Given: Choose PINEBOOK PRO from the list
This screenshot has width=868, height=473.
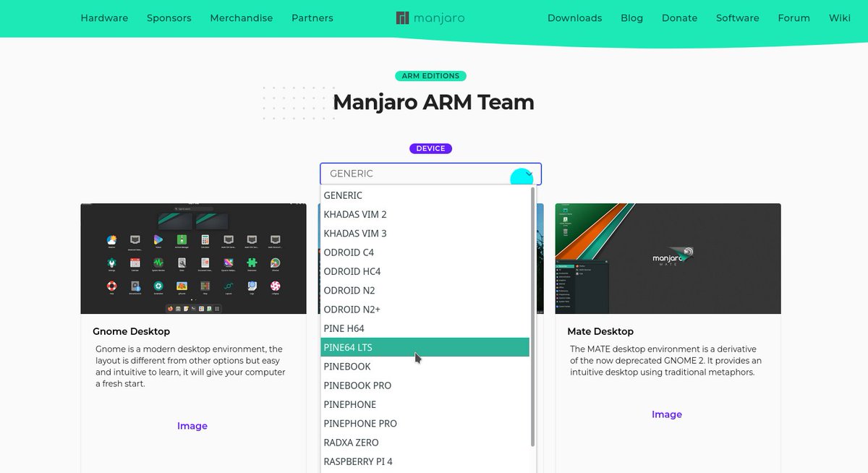Looking at the screenshot, I should point(425,385).
